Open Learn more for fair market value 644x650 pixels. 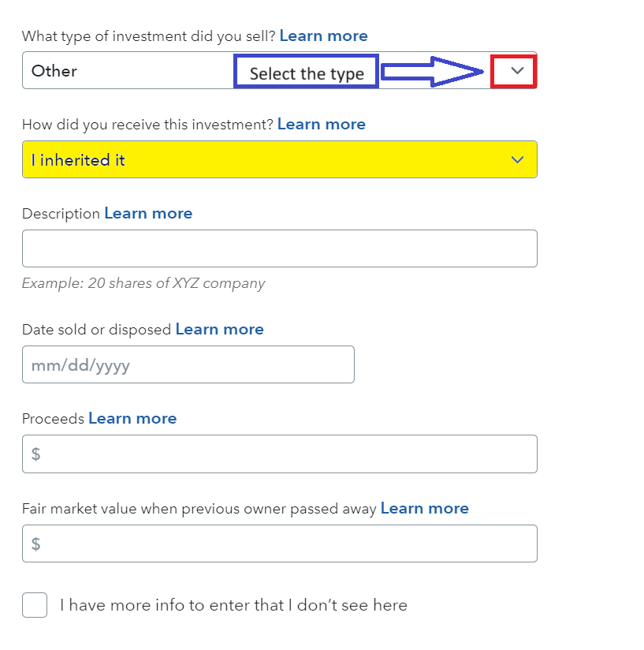pyautogui.click(x=424, y=509)
